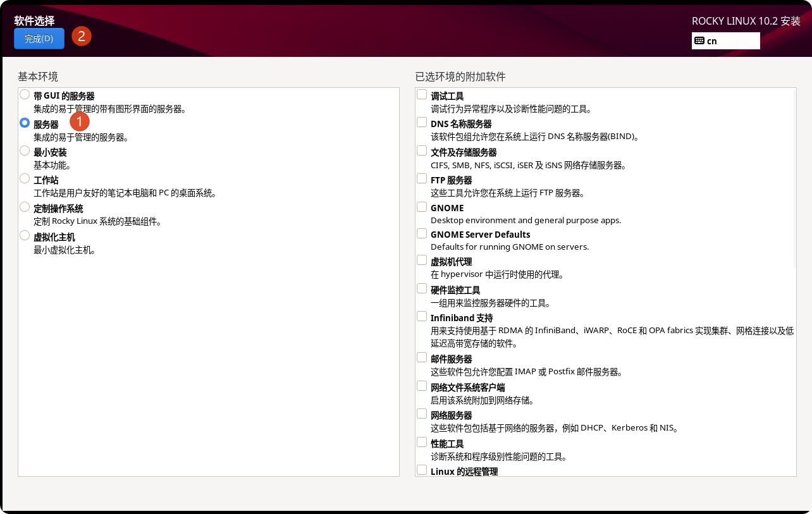
Task: Click '这些工具允许您在系统上运行 FTP 服务器。'
Action: coord(508,193)
